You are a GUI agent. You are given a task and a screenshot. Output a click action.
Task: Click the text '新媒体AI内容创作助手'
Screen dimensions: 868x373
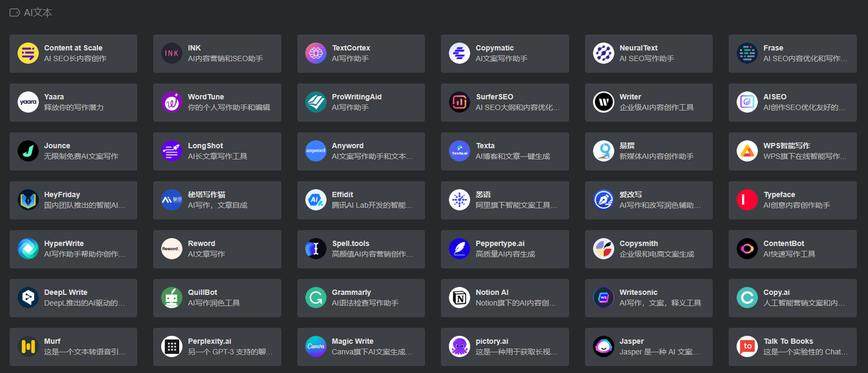coord(656,156)
